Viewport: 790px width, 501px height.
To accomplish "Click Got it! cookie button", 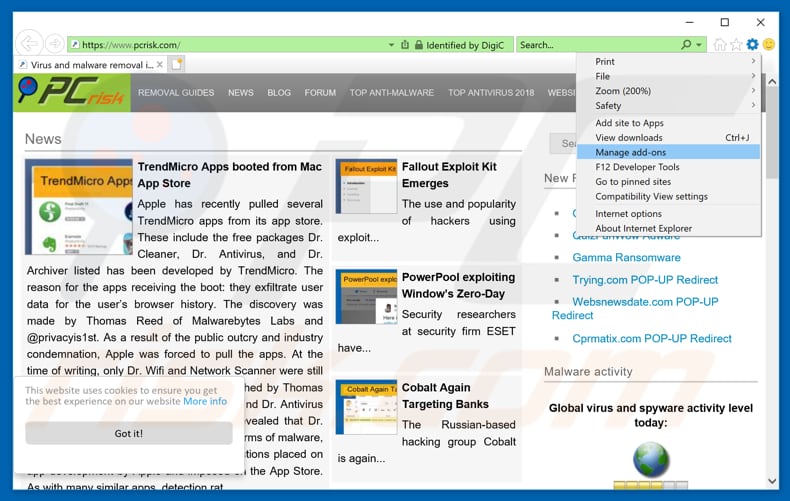I will point(128,433).
